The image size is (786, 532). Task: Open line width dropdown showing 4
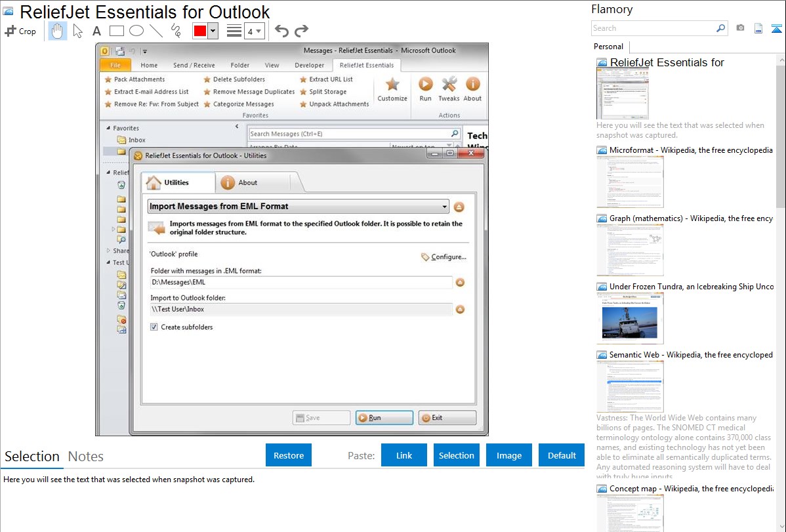tap(255, 31)
